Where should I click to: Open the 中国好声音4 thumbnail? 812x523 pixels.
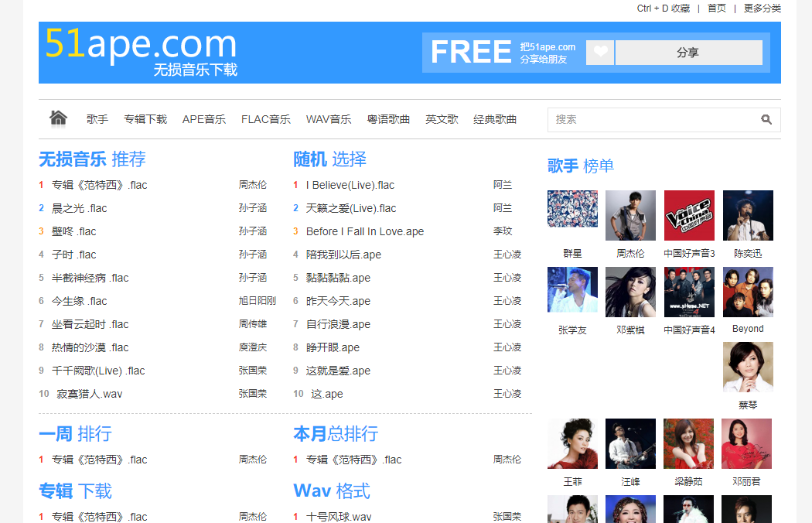(689, 292)
